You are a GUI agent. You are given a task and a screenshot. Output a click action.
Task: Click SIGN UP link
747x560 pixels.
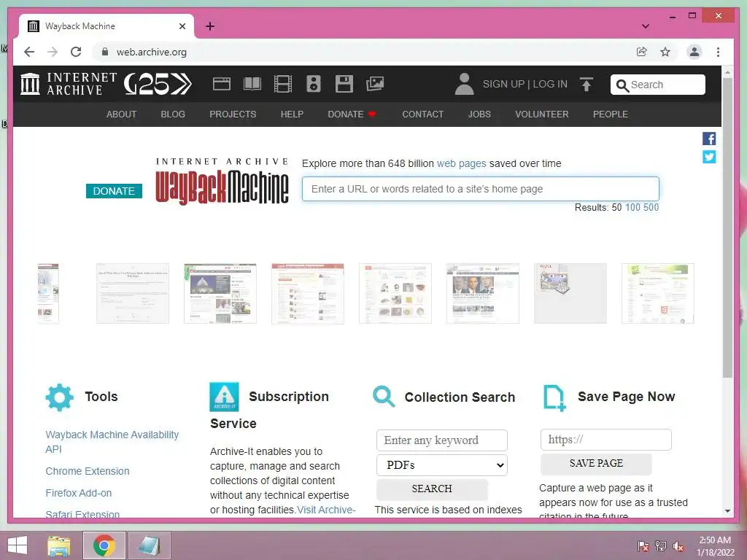(x=503, y=85)
